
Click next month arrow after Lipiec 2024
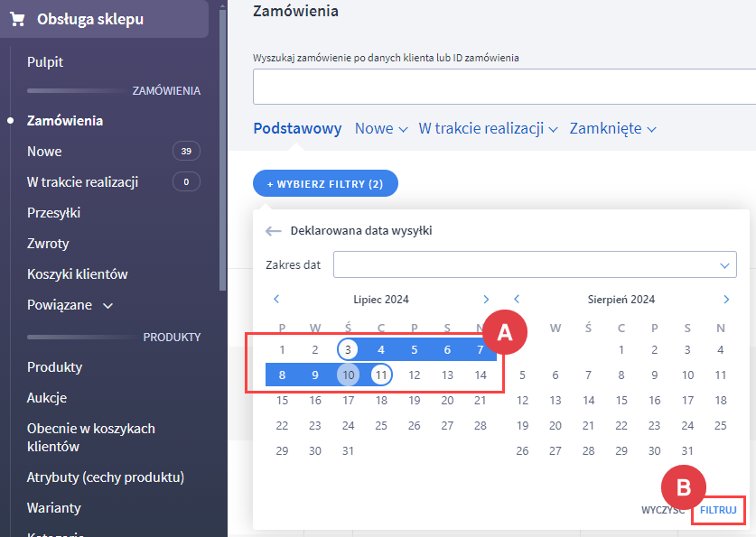pyautogui.click(x=486, y=299)
